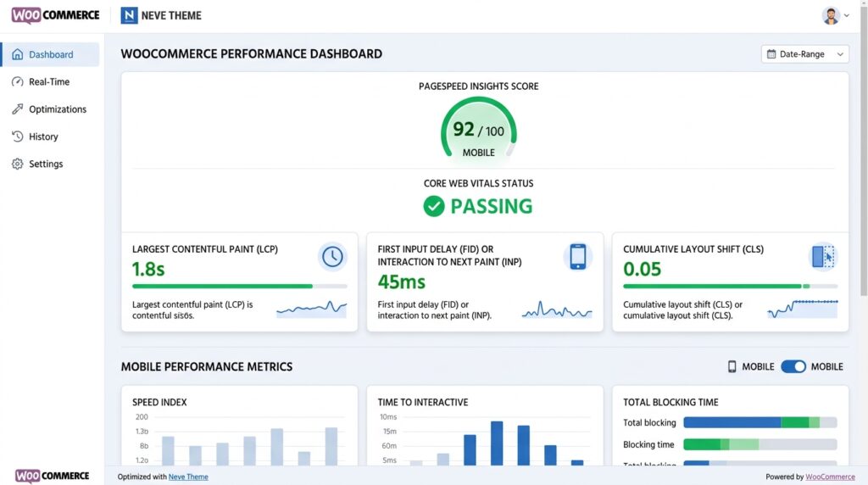This screenshot has width=868, height=485.
Task: Follow the Neve Theme footer link
Action: point(188,477)
